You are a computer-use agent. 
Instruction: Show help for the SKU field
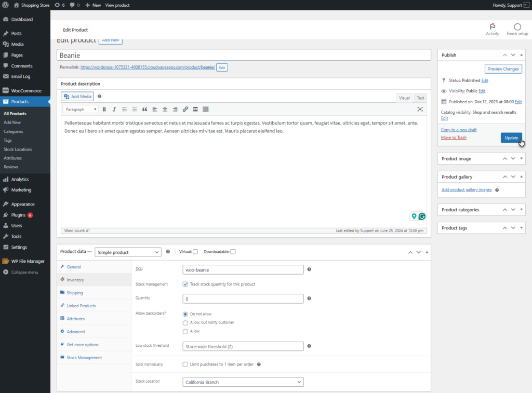(309, 269)
